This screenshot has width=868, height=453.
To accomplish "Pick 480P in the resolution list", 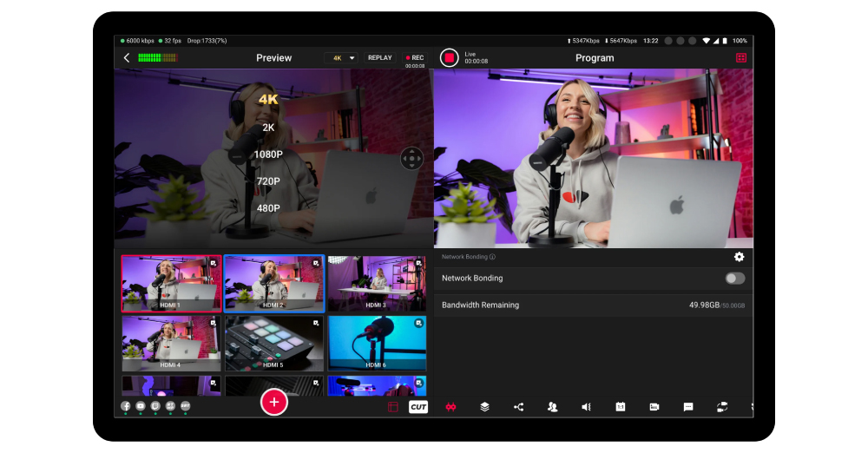I will point(268,208).
